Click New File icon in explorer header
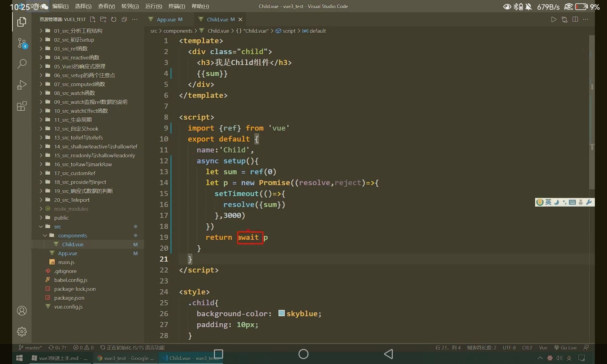 [93, 19]
